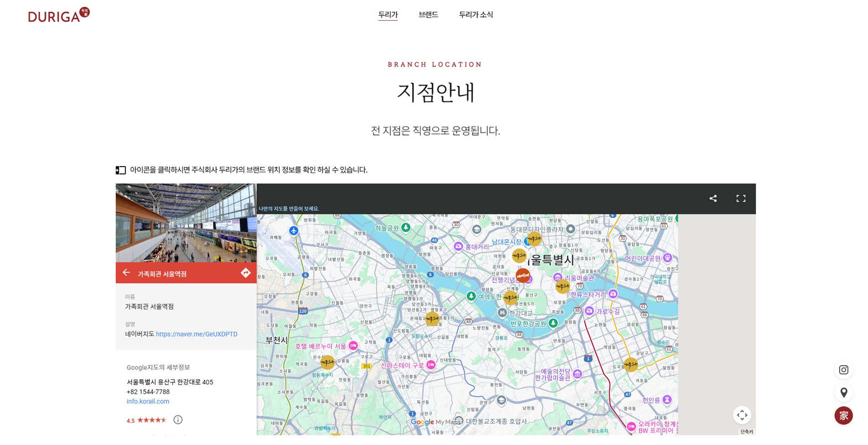Click the directions icon in the red title bar
The width and height of the screenshot is (868, 445).
[x=246, y=273]
